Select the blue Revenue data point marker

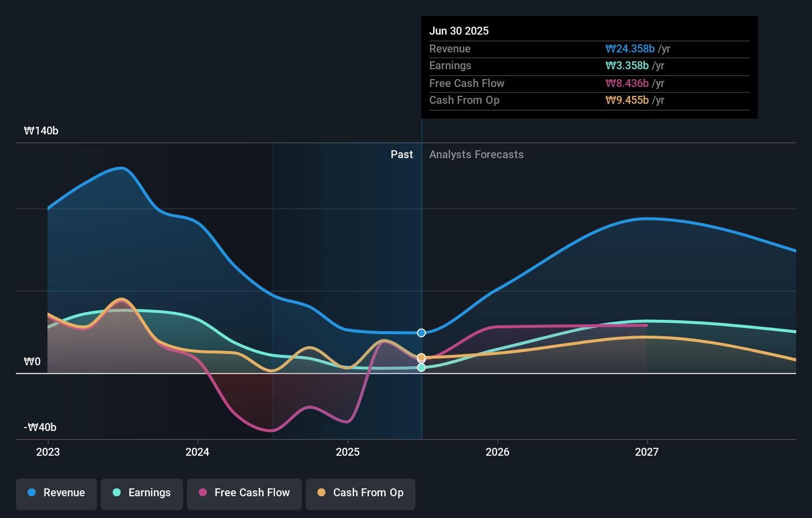[421, 333]
